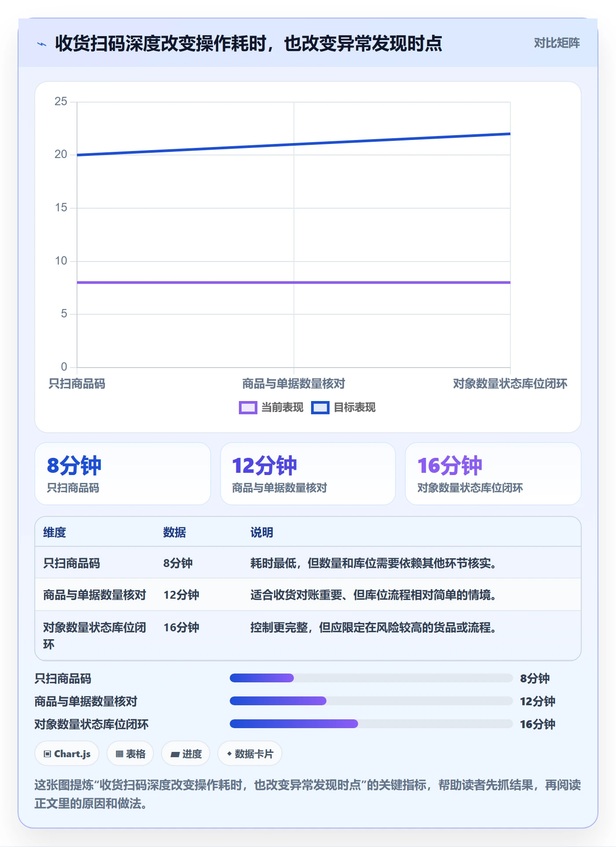
Task: Click the 商品与单据数量核对 progress bar
Action: click(371, 701)
